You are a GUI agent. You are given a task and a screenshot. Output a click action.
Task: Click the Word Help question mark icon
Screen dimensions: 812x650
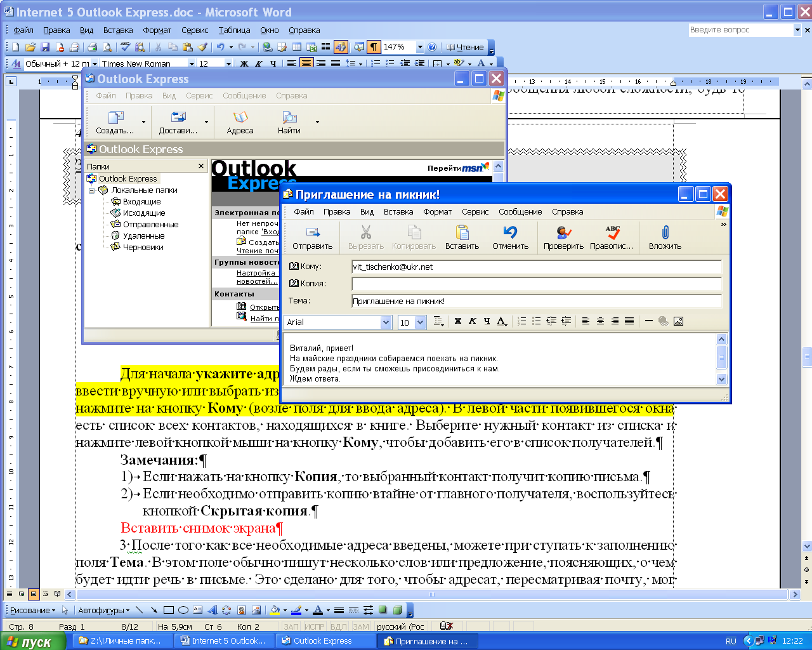[x=432, y=47]
